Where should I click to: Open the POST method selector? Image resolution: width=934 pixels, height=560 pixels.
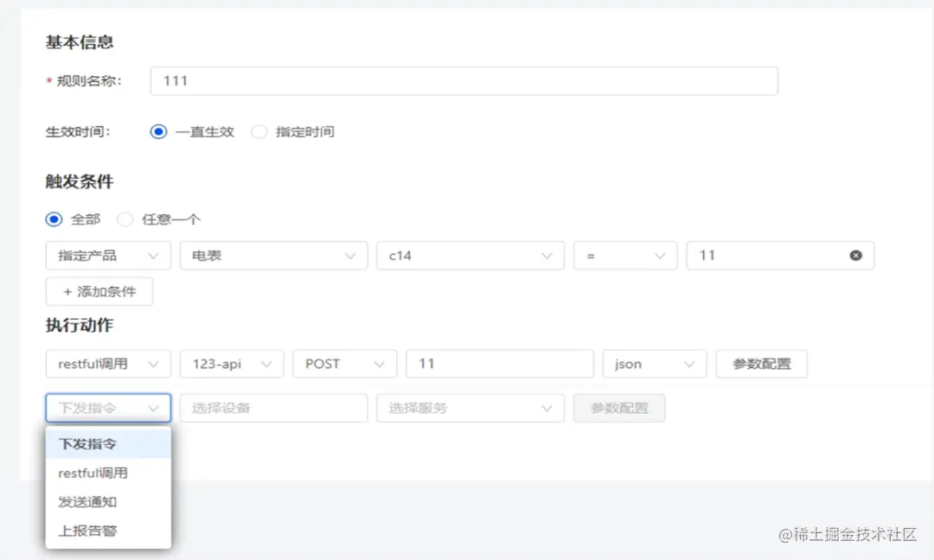point(344,364)
